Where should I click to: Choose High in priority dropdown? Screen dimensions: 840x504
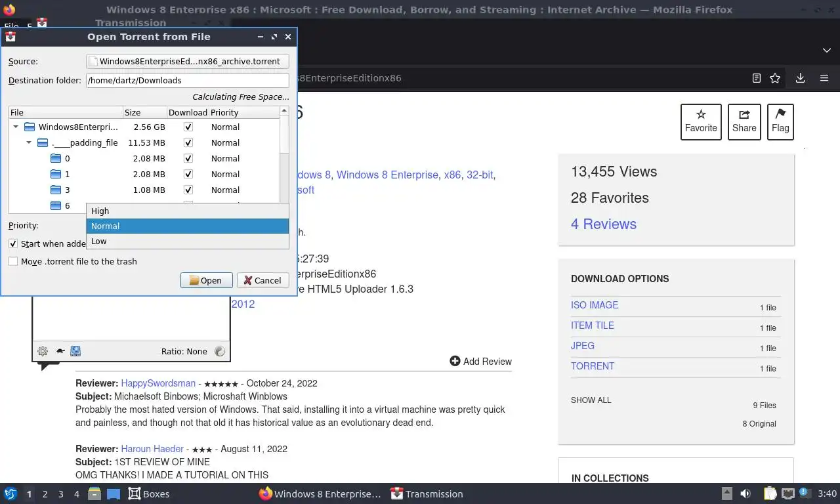188,211
